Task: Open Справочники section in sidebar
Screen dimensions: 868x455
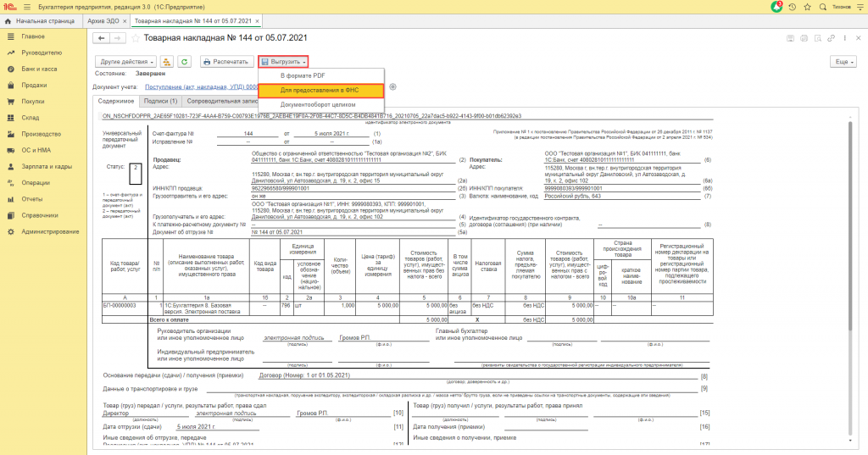Action: coord(40,215)
